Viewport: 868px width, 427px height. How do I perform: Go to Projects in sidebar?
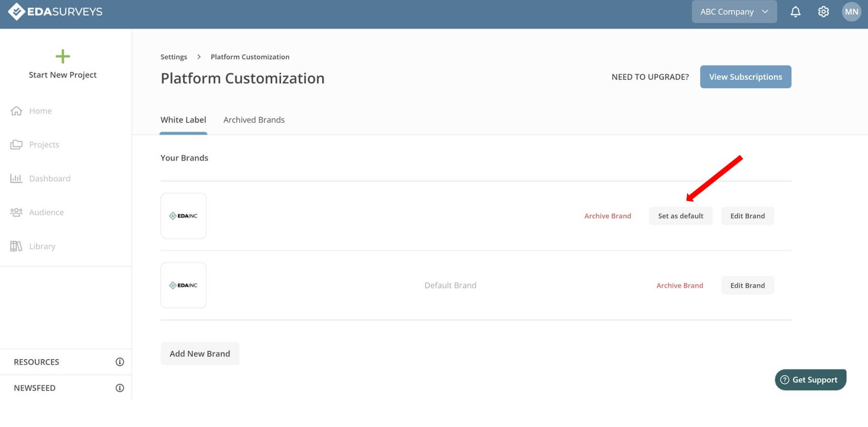click(44, 145)
